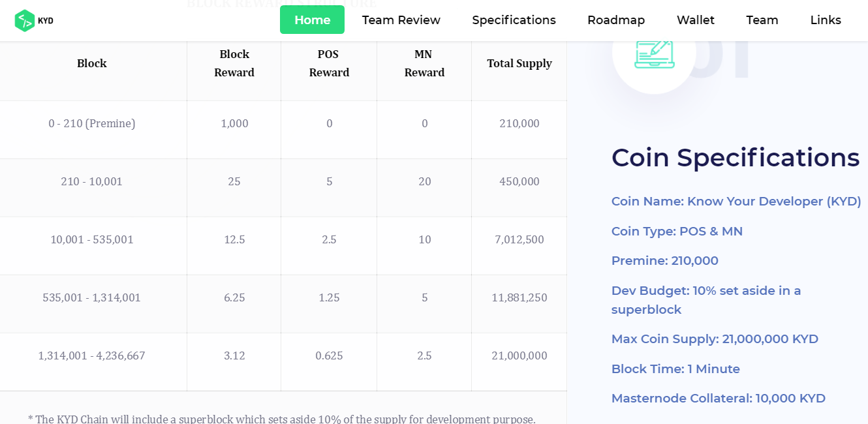Click the KYD logo icon
The image size is (868, 424).
click(x=34, y=20)
